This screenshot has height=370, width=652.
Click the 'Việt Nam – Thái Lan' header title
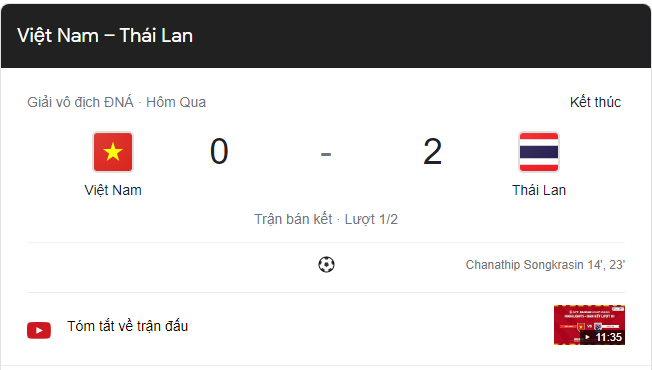105,35
